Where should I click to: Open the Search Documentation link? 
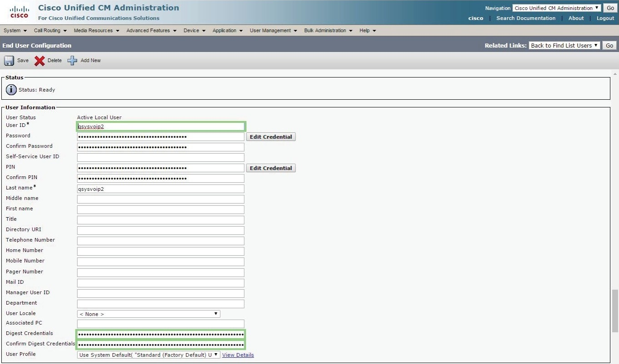[x=526, y=18]
